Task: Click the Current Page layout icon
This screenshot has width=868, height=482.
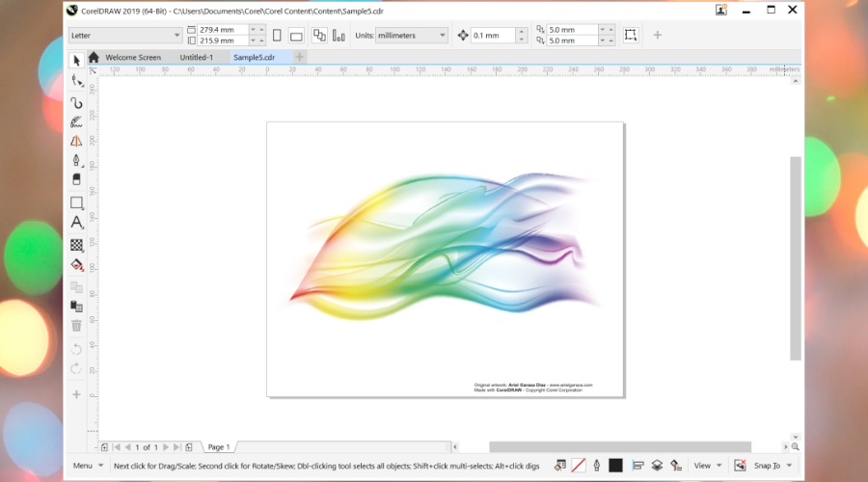Action: point(339,35)
